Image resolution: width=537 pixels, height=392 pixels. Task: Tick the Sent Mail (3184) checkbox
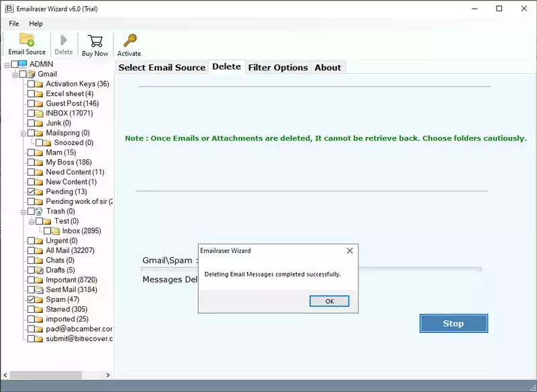click(x=31, y=289)
